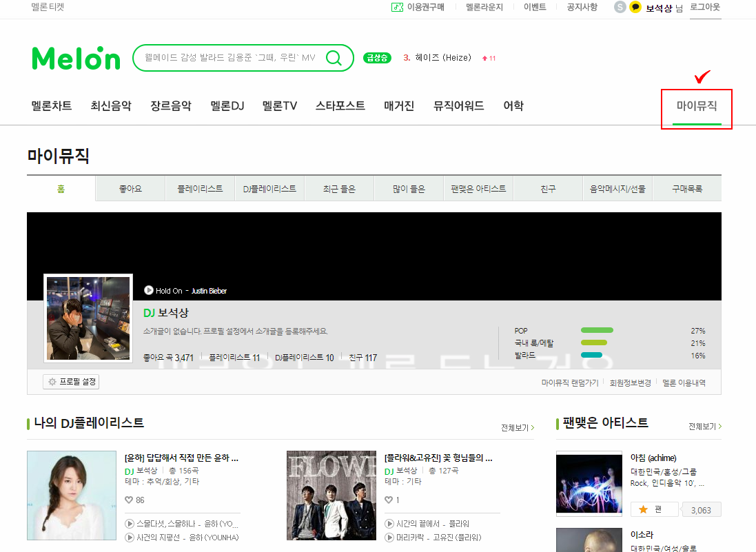Open the Flower playlist cover thumbnail
The height and width of the screenshot is (552, 756).
coord(331,495)
